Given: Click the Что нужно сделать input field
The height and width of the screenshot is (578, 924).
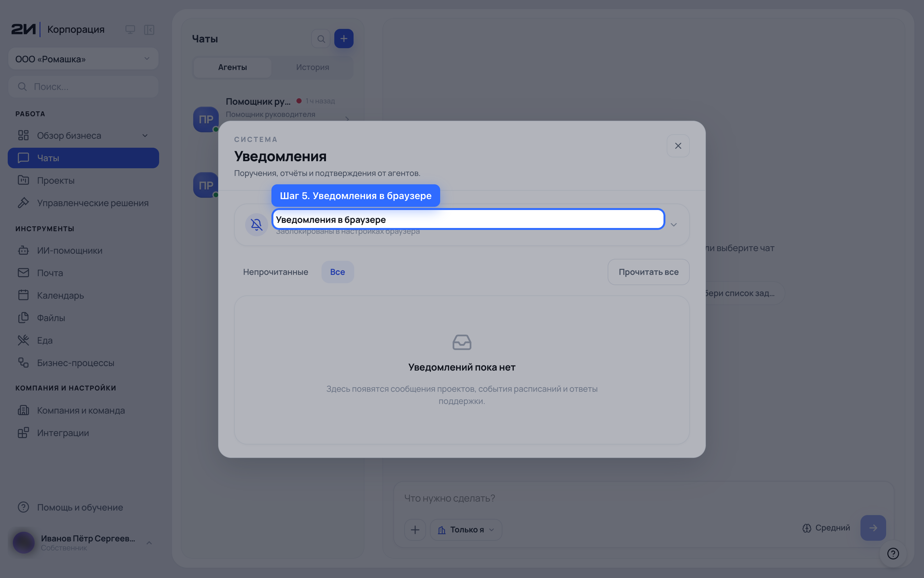Looking at the screenshot, I should 644,498.
